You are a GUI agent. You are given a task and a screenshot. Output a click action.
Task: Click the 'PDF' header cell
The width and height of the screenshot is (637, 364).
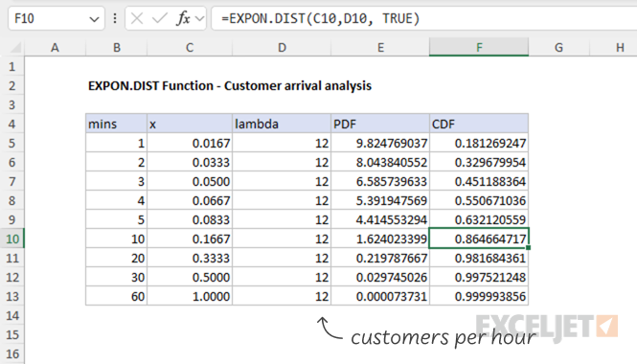tap(380, 124)
